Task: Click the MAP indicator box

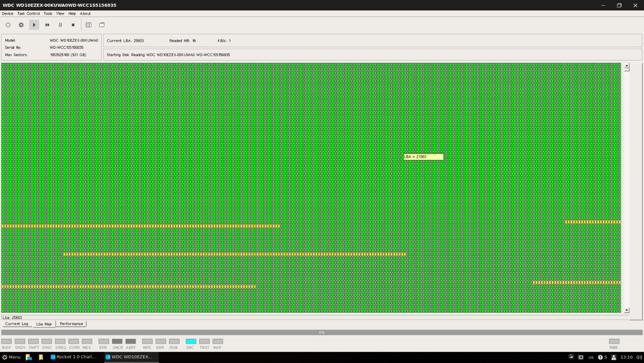Action: click(218, 341)
